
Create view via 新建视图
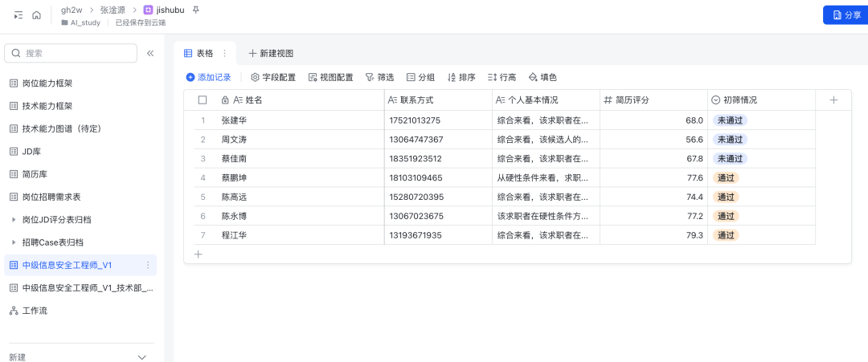[x=271, y=53]
